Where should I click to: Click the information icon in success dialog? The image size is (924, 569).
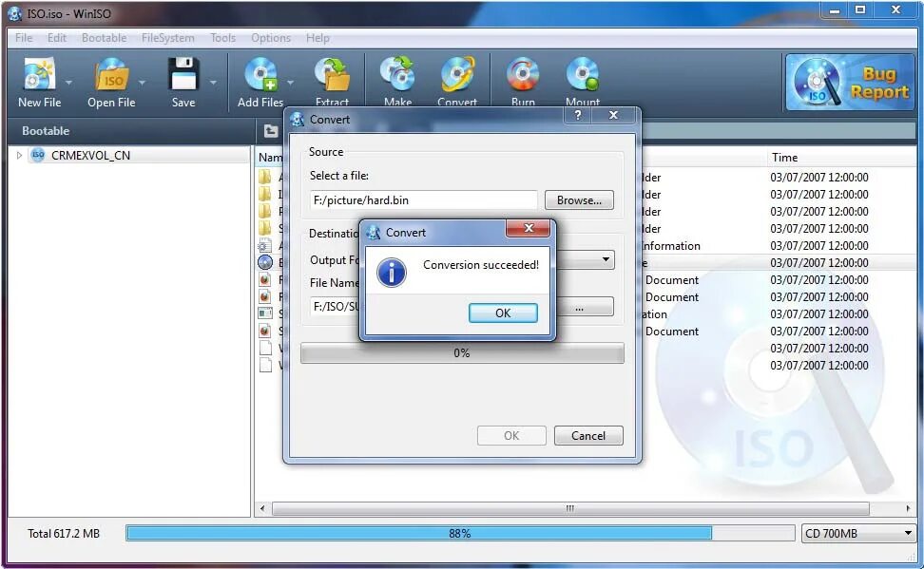pos(392,273)
